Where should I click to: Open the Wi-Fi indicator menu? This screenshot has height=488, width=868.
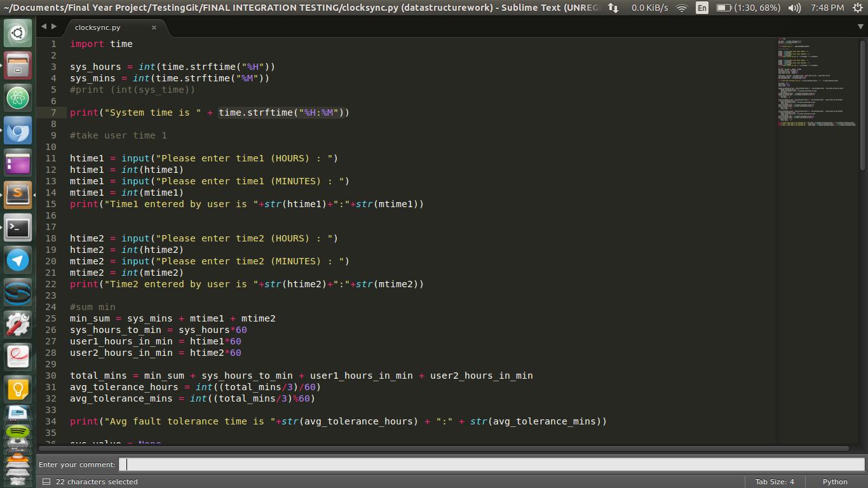coord(682,8)
